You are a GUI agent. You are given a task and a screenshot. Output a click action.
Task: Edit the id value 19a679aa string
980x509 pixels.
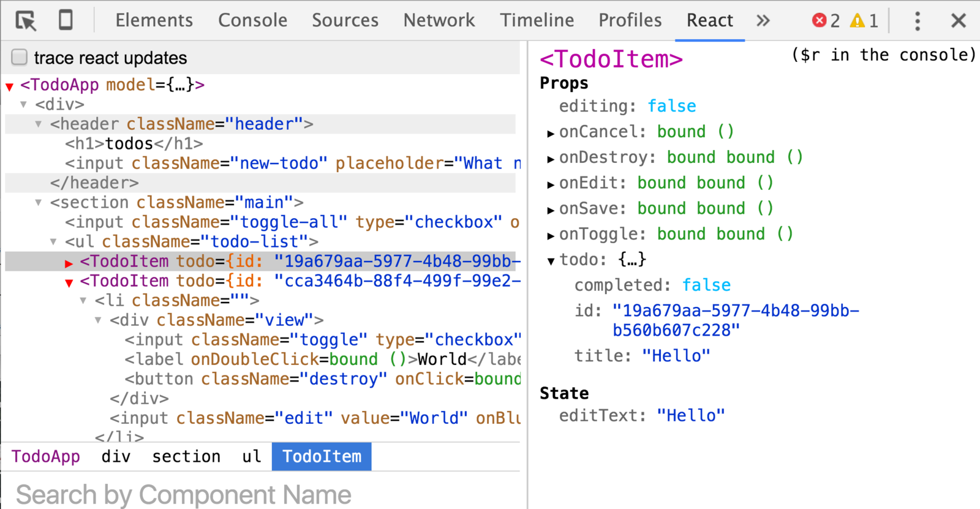pos(736,320)
